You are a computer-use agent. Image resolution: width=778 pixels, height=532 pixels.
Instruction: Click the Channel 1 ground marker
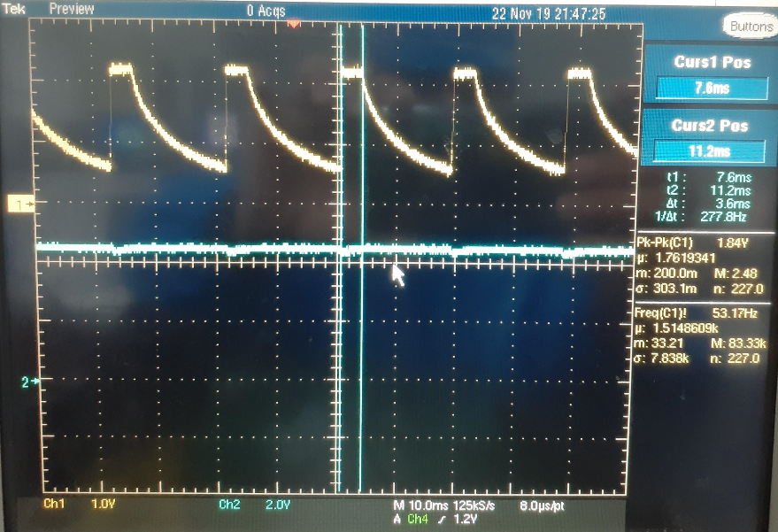tap(20, 204)
